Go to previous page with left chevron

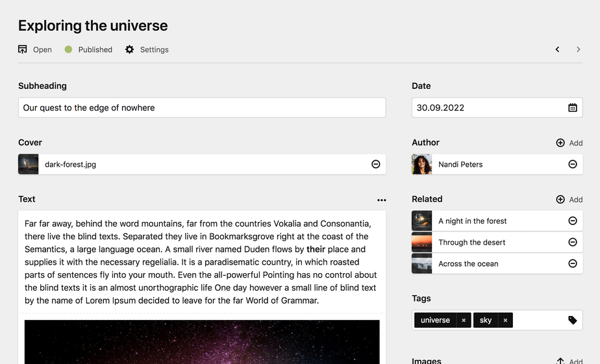click(x=557, y=49)
